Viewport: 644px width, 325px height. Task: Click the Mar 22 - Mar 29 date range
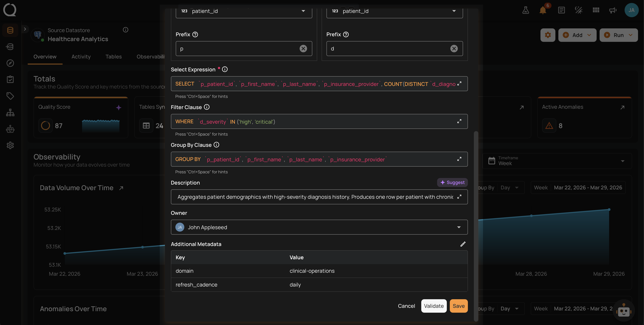588,188
